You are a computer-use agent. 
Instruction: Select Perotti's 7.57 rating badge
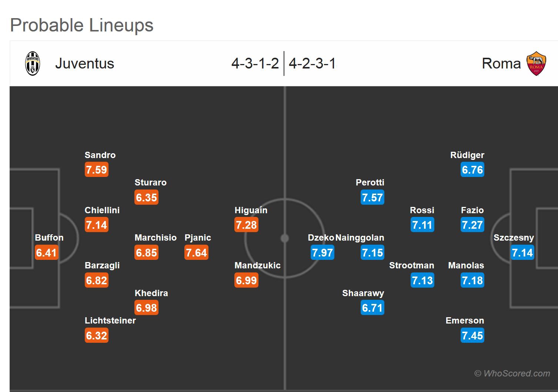coord(372,198)
